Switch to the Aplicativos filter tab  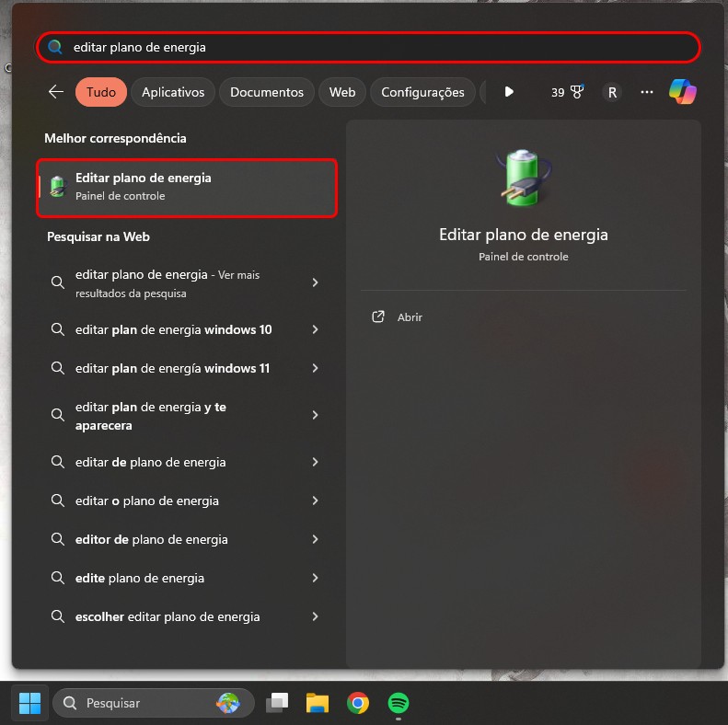click(x=173, y=92)
